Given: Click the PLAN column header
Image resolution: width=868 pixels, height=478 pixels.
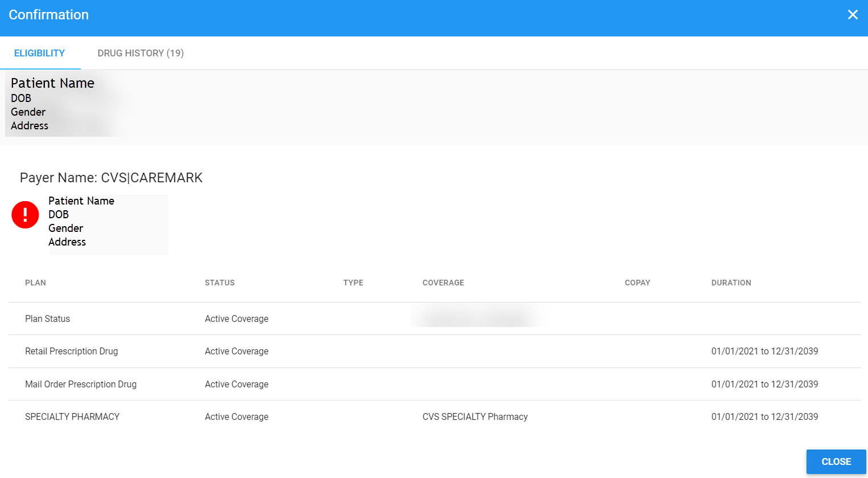Looking at the screenshot, I should [x=35, y=283].
